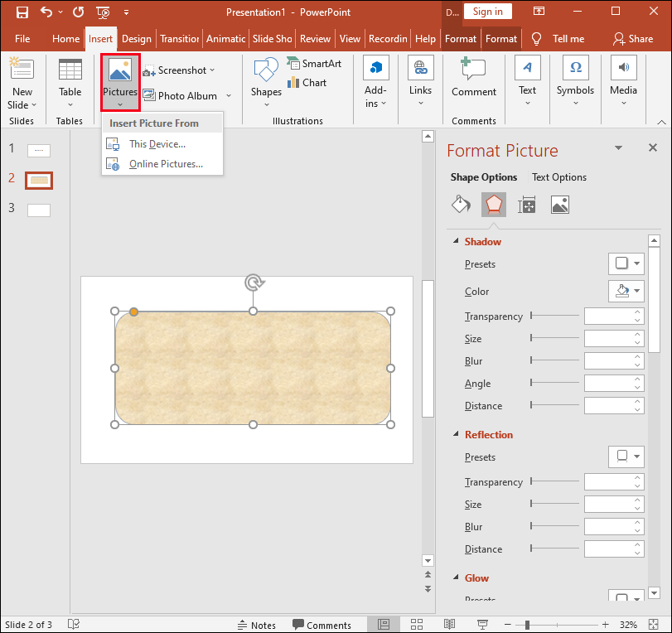The image size is (672, 633).
Task: Open the Shadow Presets dropdown
Action: pos(626,263)
